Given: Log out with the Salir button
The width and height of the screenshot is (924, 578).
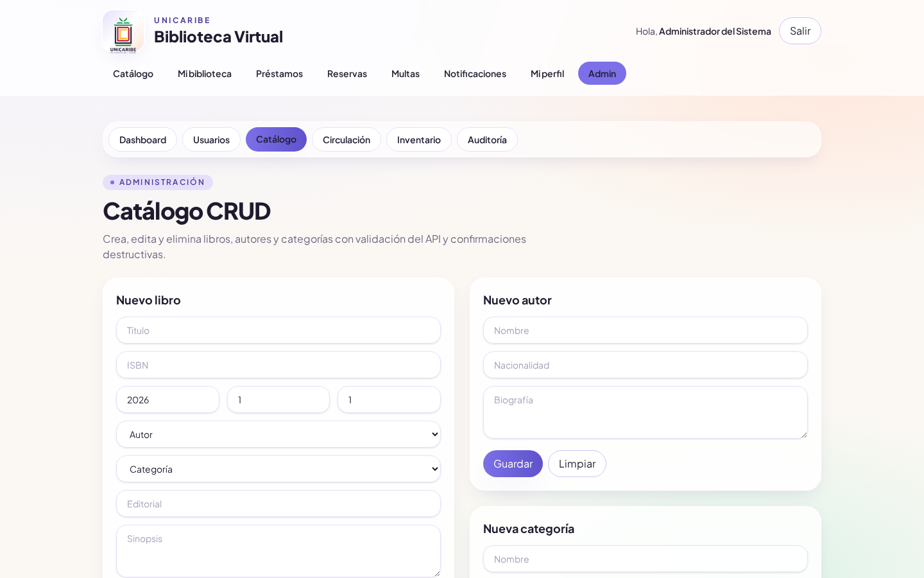Looking at the screenshot, I should [x=800, y=31].
